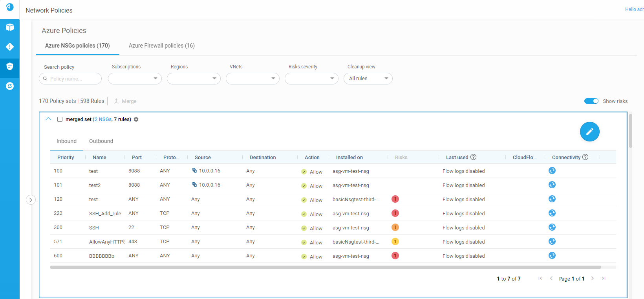Click basicNsgtest-third installed on in priority 120 row
Image resolution: width=644 pixels, height=299 pixels.
click(356, 199)
